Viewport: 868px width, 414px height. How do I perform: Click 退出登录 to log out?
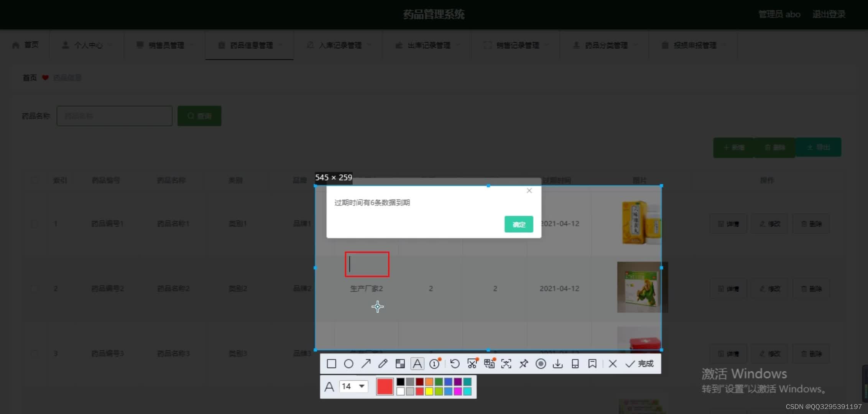(829, 14)
